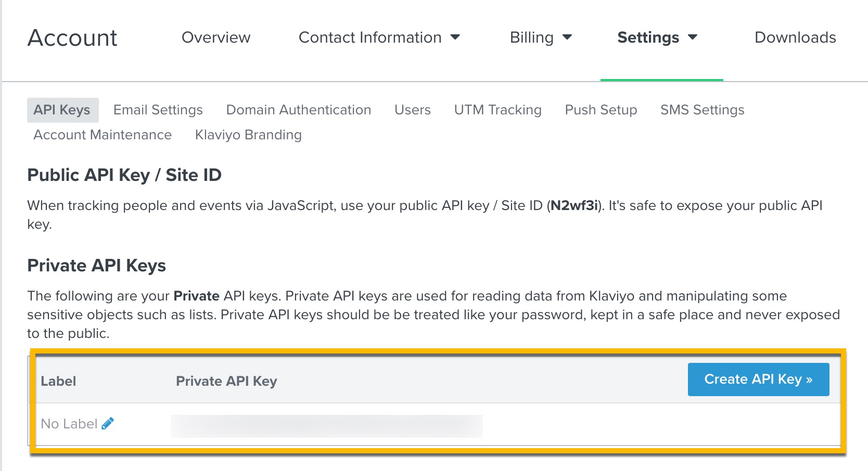
Task: Open Domain Authentication settings
Action: click(299, 110)
